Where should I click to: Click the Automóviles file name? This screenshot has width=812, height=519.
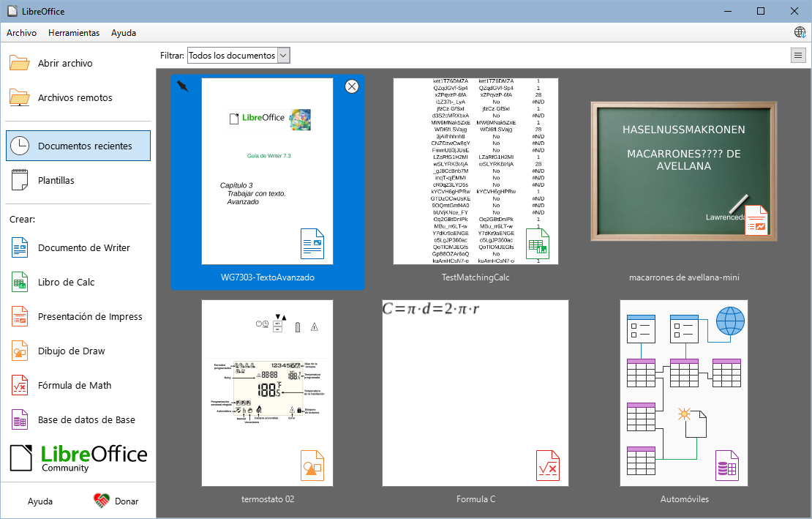pos(684,499)
